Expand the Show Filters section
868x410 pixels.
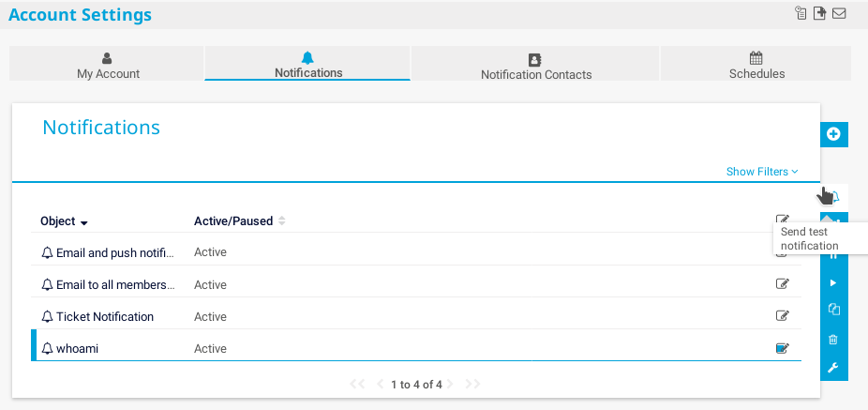(762, 172)
